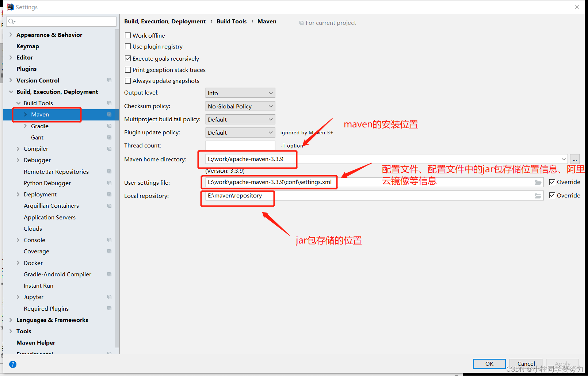Viewport: 588px width, 376px height.
Task: Open Maven Helper settings
Action: [x=36, y=342]
